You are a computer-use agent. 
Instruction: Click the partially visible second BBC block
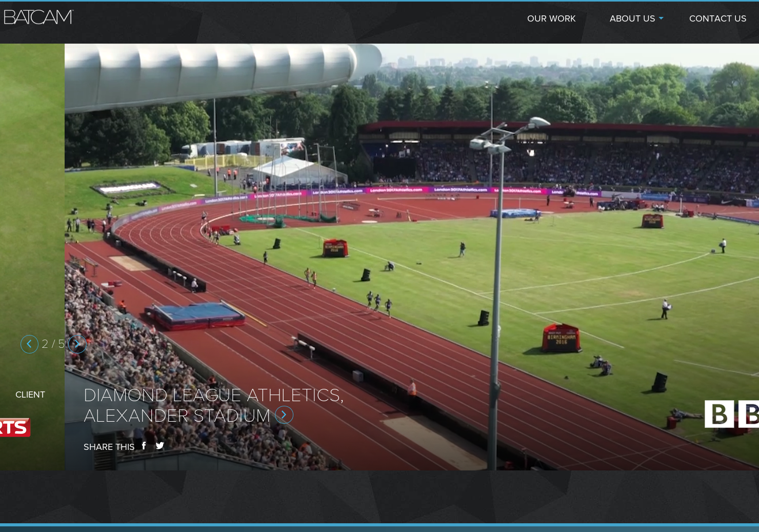749,414
